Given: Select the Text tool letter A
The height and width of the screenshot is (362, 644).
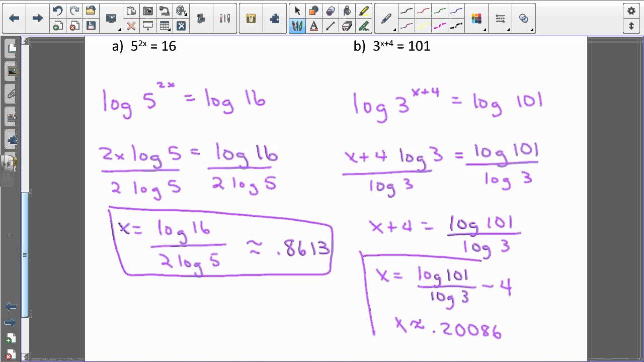Looking at the screenshot, I should [314, 26].
